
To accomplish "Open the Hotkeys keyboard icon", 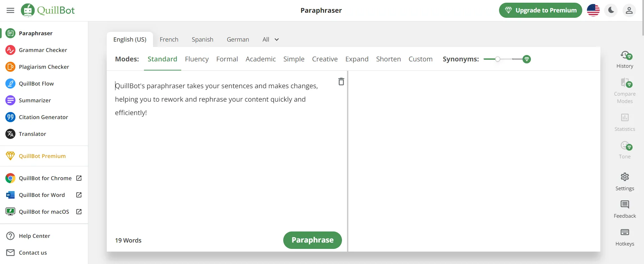I will [x=625, y=232].
